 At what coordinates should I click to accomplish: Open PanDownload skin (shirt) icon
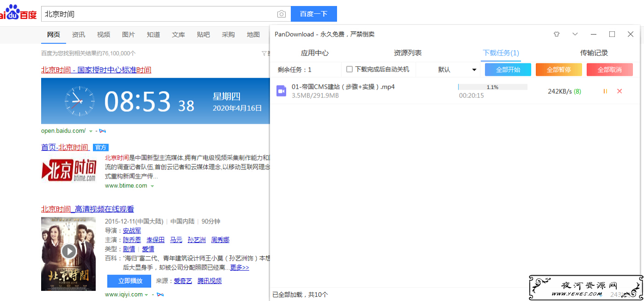click(x=557, y=34)
